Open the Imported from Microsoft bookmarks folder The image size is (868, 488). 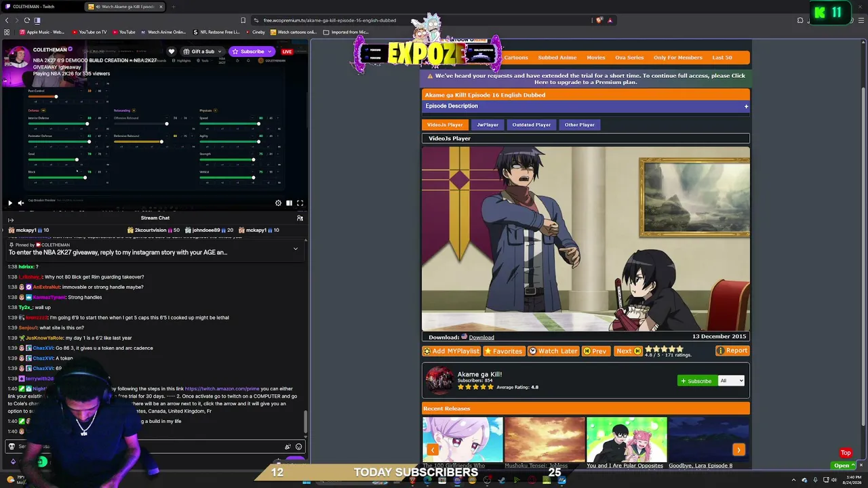coord(346,32)
